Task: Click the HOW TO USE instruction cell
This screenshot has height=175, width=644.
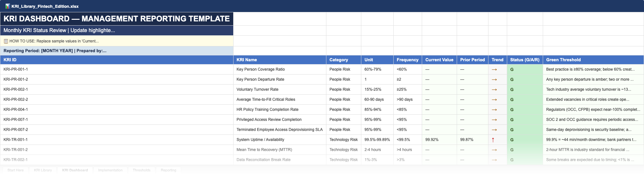Action: (x=117, y=41)
